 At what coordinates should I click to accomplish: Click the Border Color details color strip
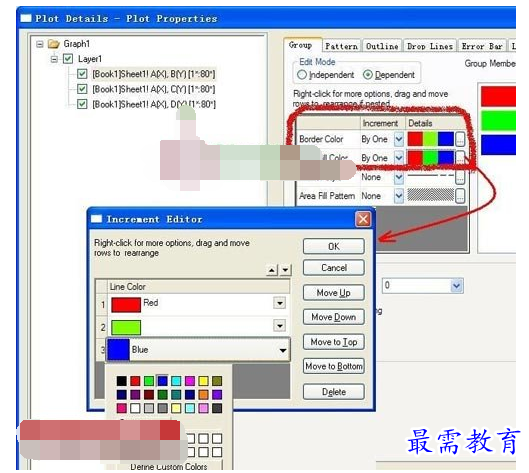pos(431,139)
